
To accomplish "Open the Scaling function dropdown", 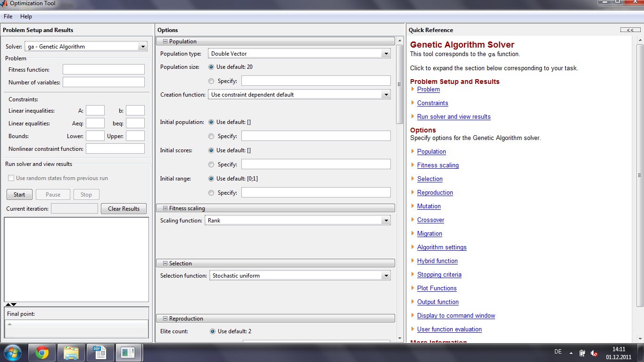I will coord(386,221).
